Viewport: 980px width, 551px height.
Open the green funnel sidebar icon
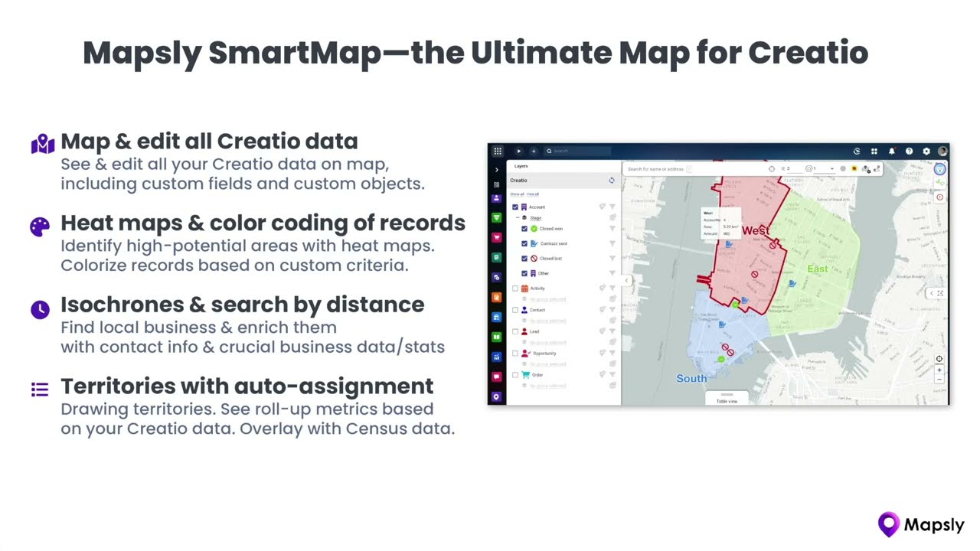pyautogui.click(x=496, y=217)
